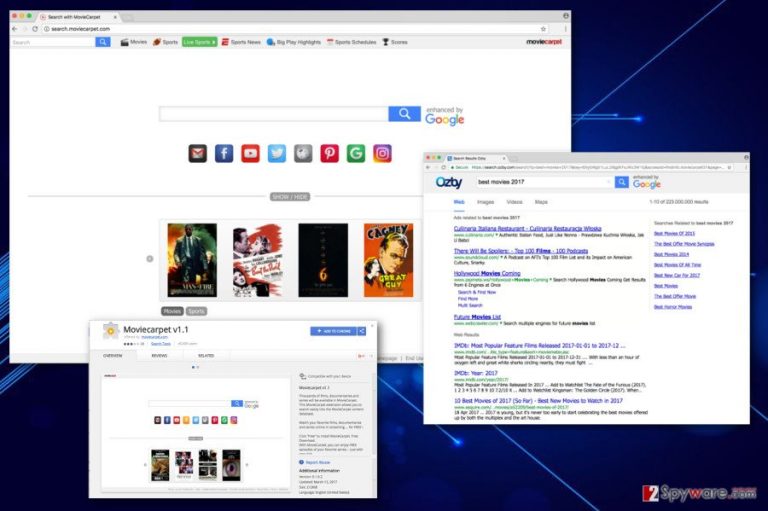Screen dimensions: 768x511
Task: Open related search Best Horror Movies
Action: click(x=673, y=307)
